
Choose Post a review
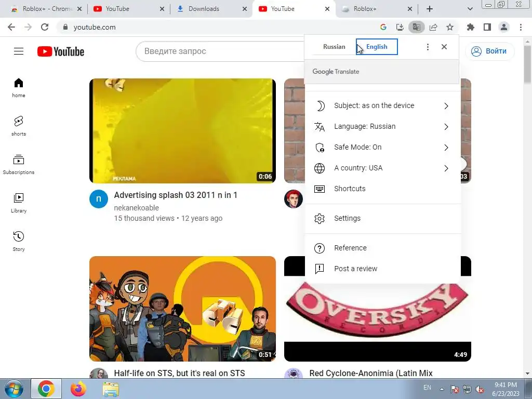coord(383,269)
